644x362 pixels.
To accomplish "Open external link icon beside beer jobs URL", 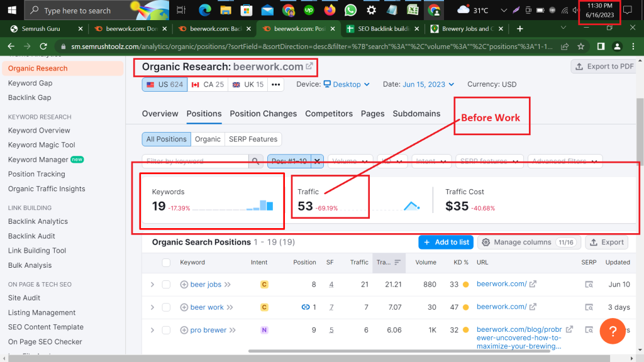I will point(533,284).
